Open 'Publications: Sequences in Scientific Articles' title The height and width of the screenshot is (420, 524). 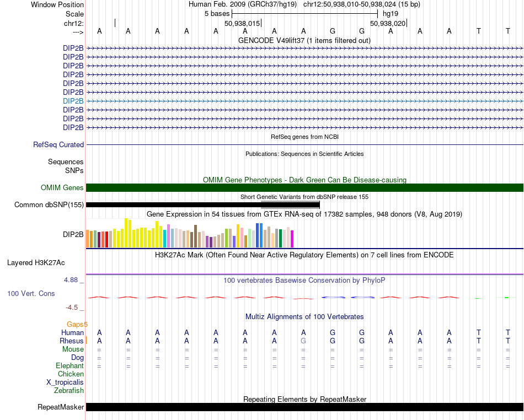pyautogui.click(x=304, y=154)
